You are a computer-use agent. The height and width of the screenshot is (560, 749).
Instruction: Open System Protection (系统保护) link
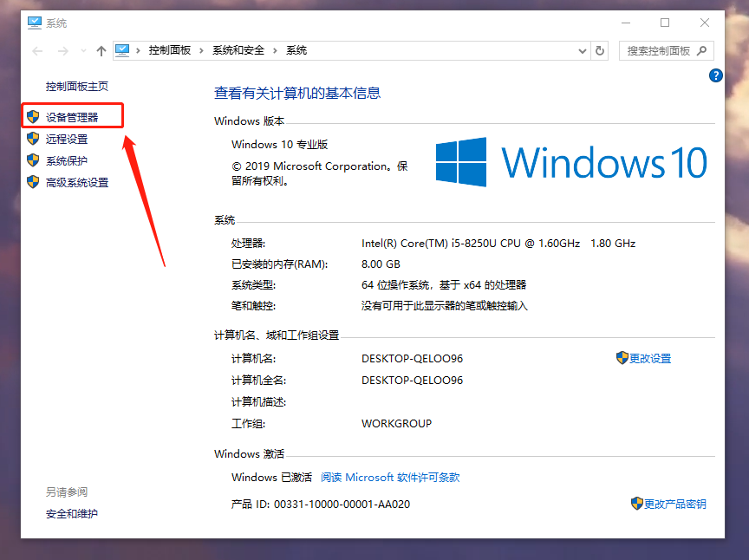[67, 160]
